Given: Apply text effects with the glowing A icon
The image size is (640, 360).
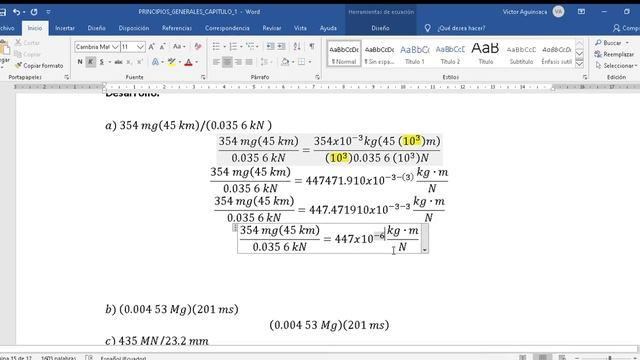Looking at the screenshot, I should pyautogui.click(x=155, y=62).
